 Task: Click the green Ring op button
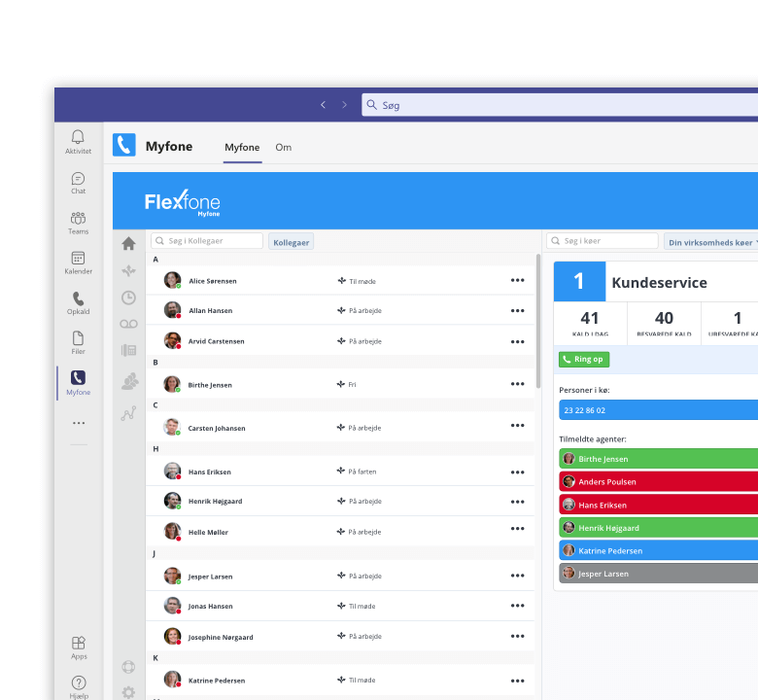584,360
